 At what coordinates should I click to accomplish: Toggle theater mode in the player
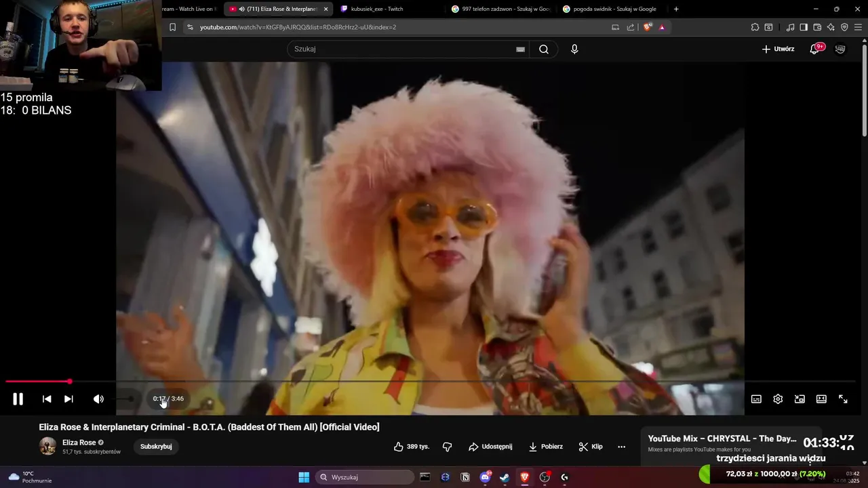[x=821, y=399]
